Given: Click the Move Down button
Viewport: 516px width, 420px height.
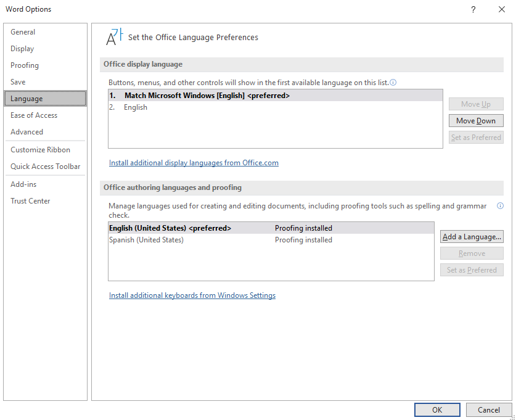Looking at the screenshot, I should (x=476, y=121).
